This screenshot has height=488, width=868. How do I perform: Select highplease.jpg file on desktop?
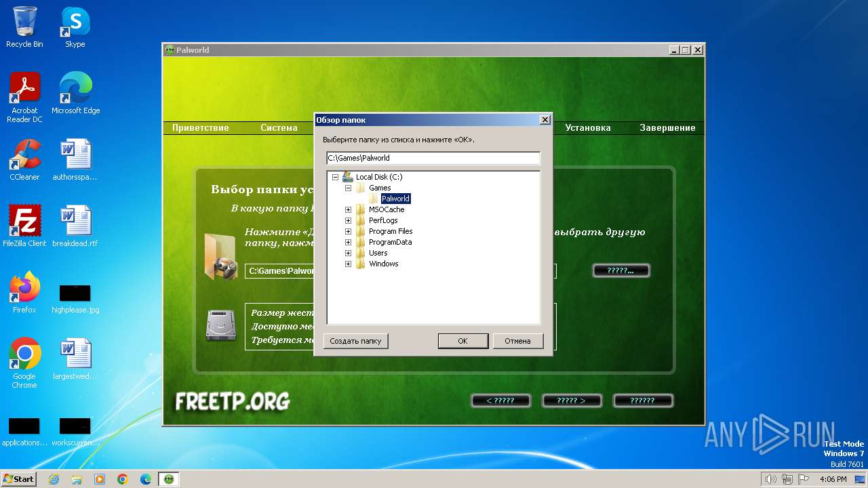pyautogui.click(x=75, y=298)
